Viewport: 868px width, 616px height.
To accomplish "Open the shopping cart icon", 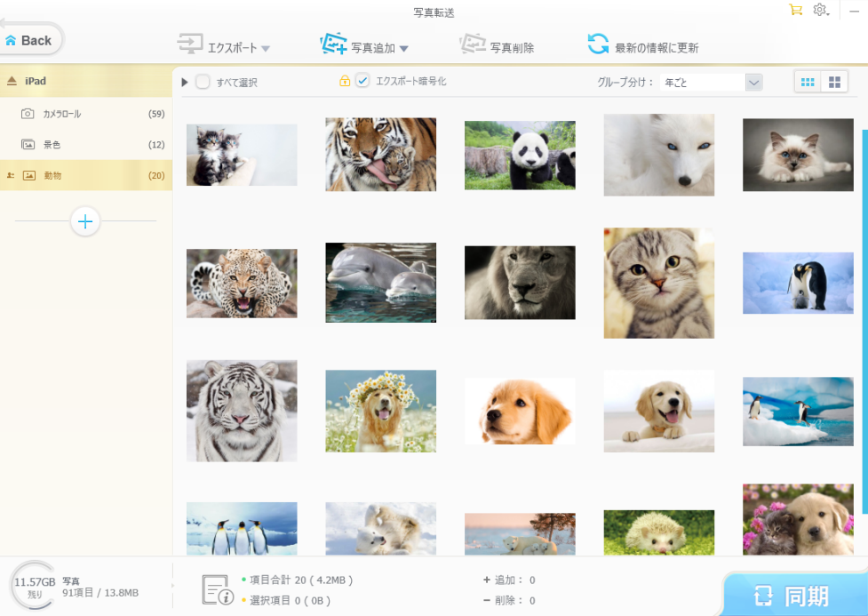I will [795, 10].
